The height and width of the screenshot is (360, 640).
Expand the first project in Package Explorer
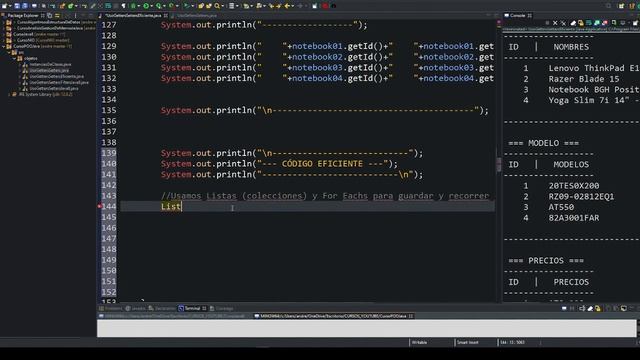coord(4,22)
